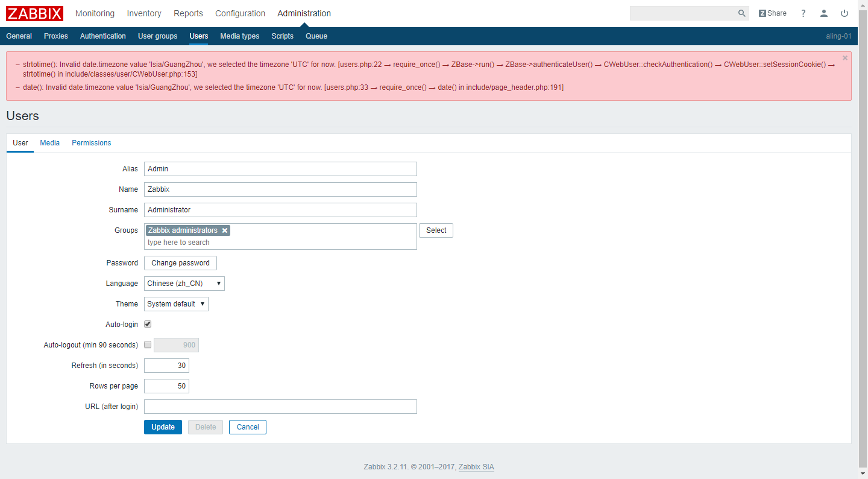Click the URL after login field

click(x=280, y=407)
